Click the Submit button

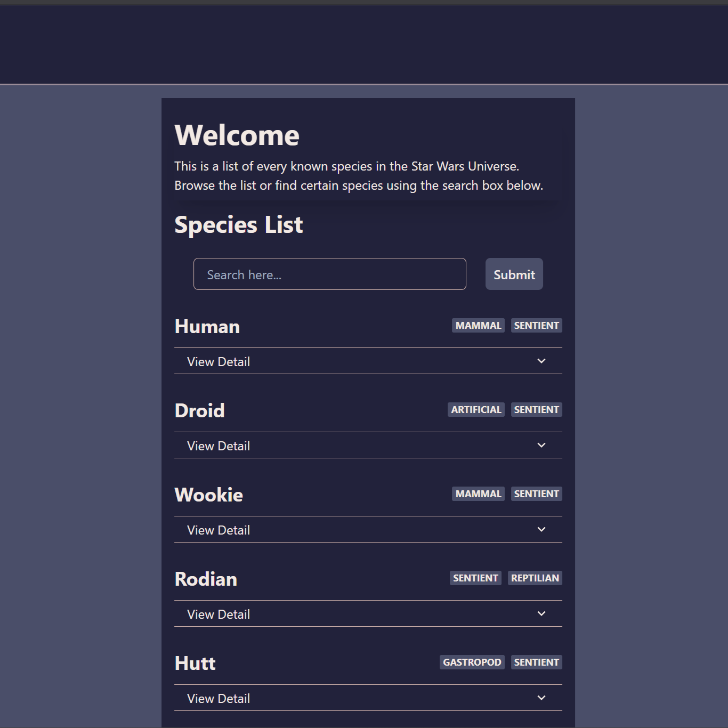pos(514,274)
